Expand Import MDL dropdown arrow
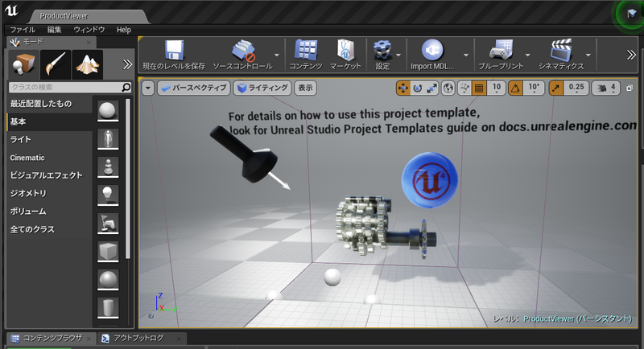Viewport: 644px width, 349px height. (466, 55)
